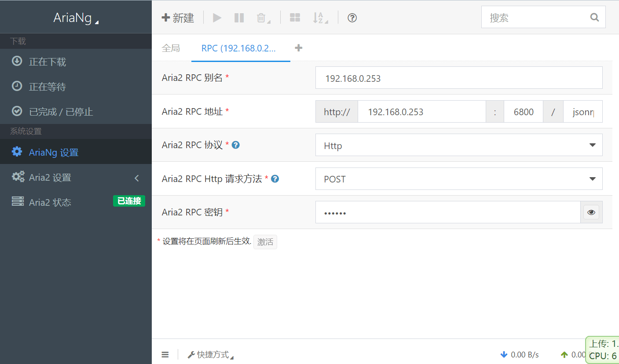The width and height of the screenshot is (619, 364).
Task: Click the port field showing 6800
Action: click(523, 112)
